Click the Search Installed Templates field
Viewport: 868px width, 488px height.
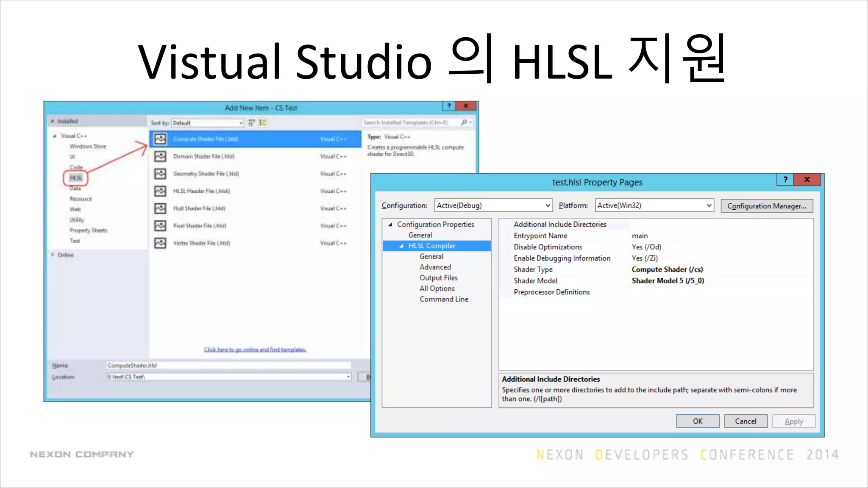tap(417, 122)
